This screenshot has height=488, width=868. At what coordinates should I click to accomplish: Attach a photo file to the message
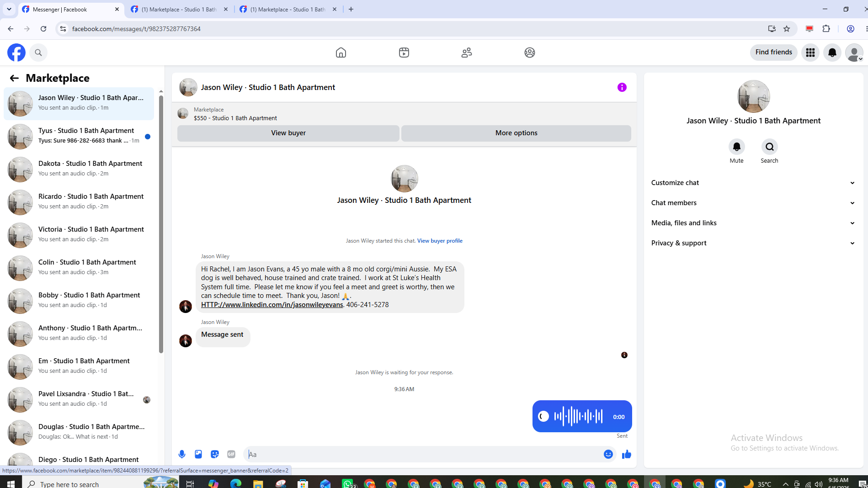pyautogui.click(x=198, y=454)
